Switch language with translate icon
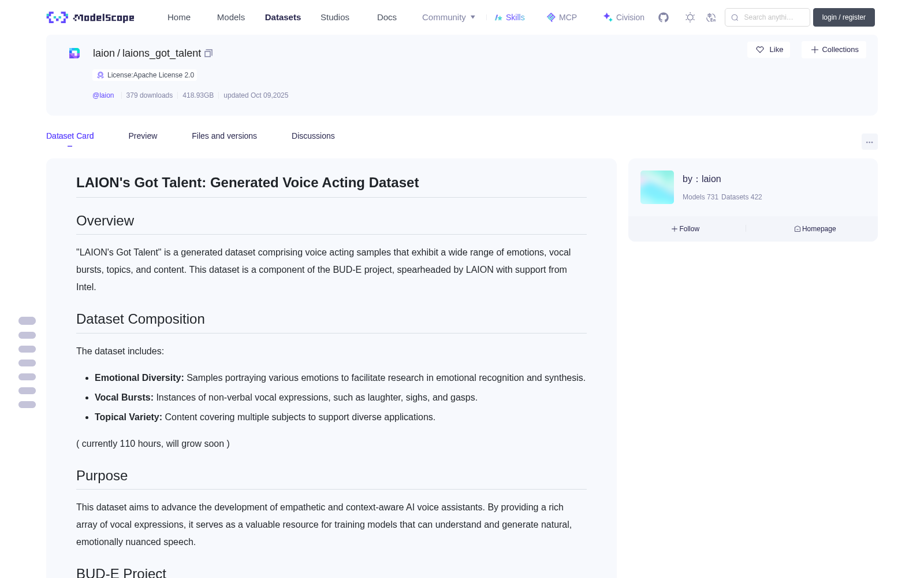The image size is (924, 578). tap(711, 17)
